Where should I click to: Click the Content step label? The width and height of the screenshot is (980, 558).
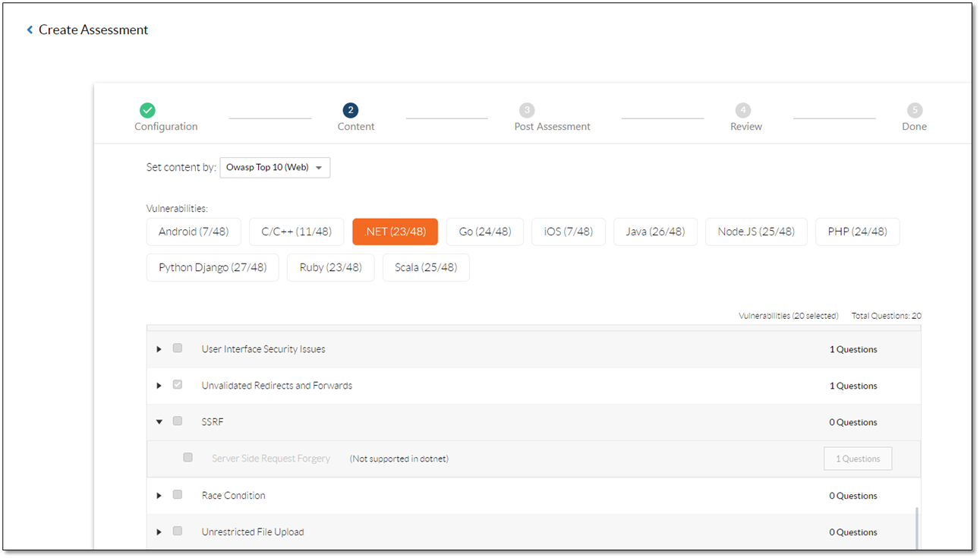(x=356, y=127)
